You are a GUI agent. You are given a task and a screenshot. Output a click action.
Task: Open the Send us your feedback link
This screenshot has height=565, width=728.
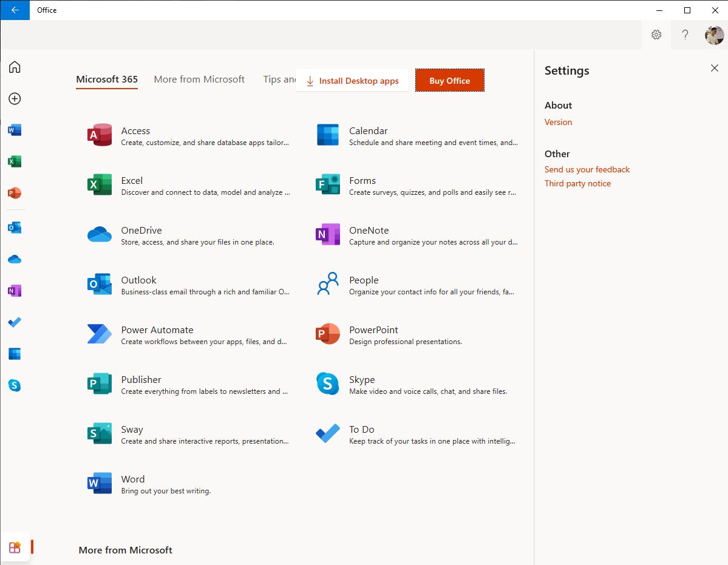(x=587, y=169)
